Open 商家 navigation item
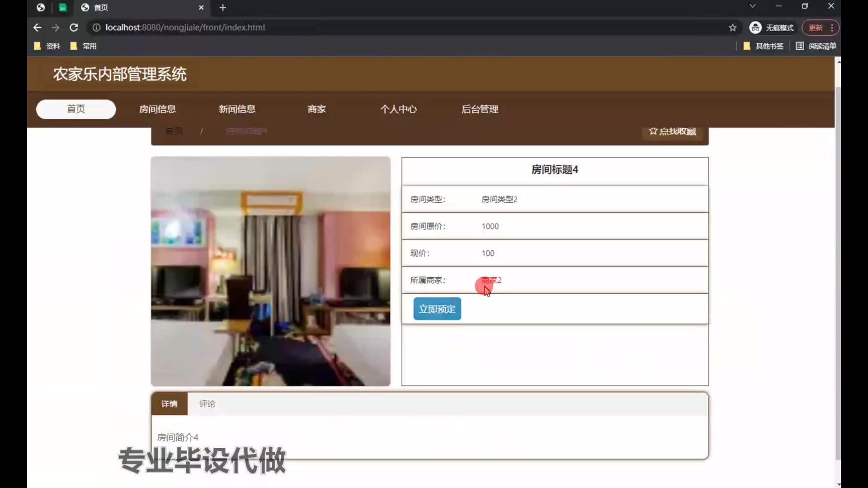 pyautogui.click(x=316, y=109)
